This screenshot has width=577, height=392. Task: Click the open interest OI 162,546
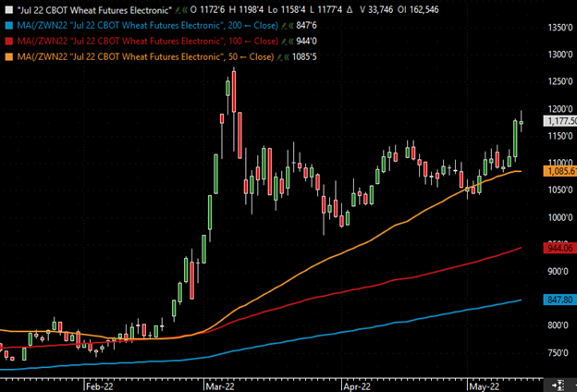click(418, 10)
